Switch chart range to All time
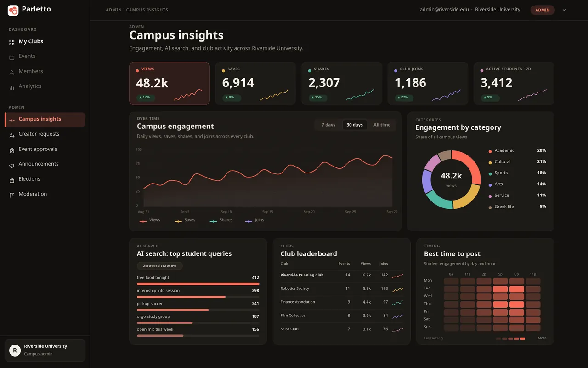Screen dimensions: 588x368 click(x=382, y=125)
